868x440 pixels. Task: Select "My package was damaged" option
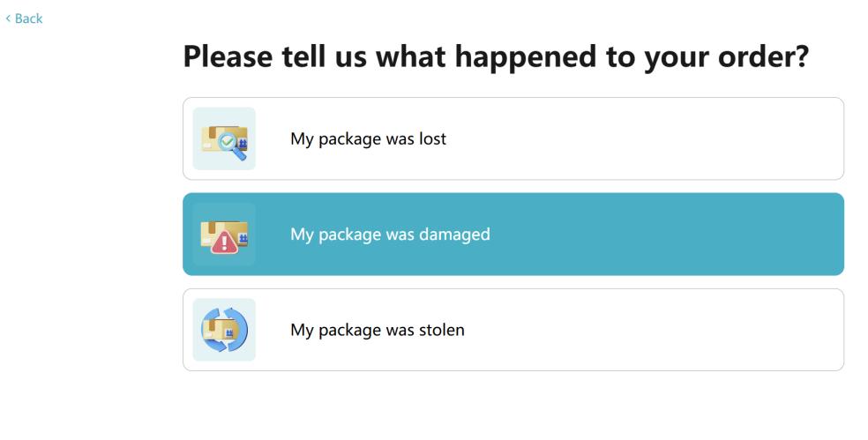point(513,235)
